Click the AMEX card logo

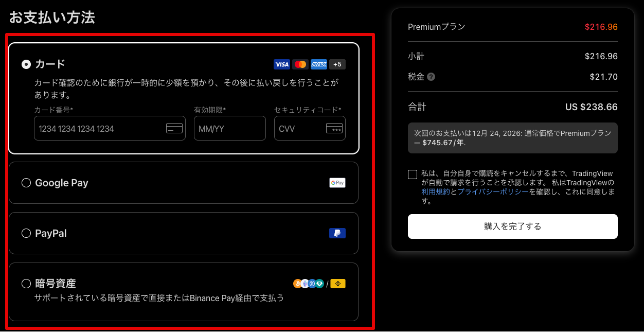(319, 64)
